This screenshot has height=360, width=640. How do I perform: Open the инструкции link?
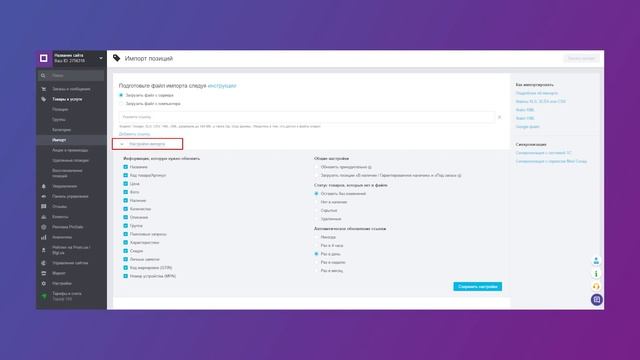[x=222, y=86]
